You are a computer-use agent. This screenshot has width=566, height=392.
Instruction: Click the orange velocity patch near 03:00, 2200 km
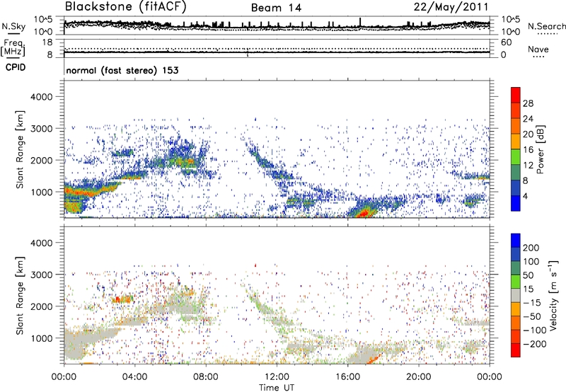(122, 299)
